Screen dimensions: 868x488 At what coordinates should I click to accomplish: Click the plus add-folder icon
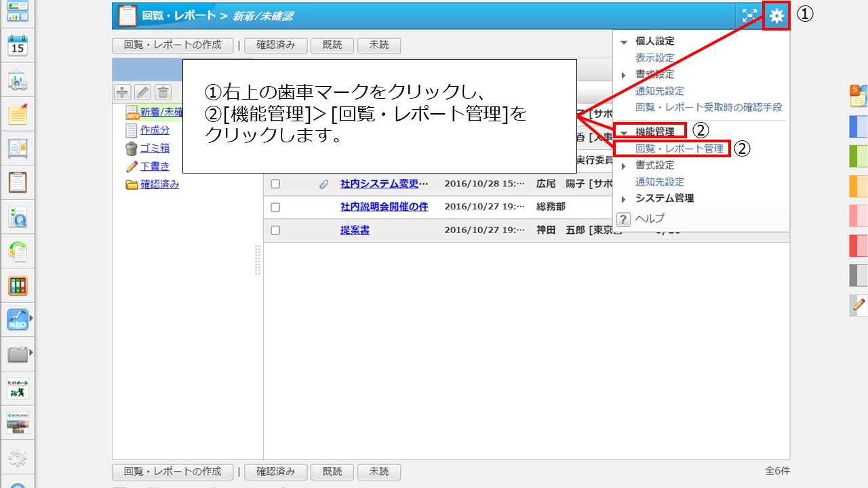(122, 92)
